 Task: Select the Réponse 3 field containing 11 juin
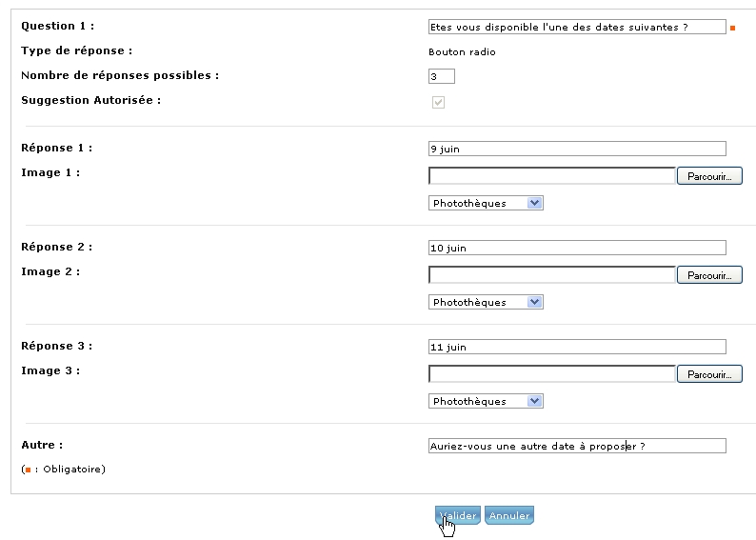tap(577, 347)
